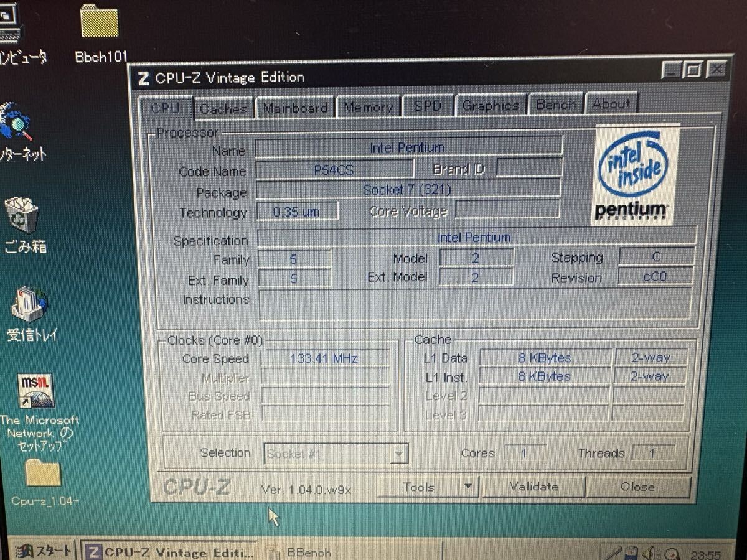Viewport: 747px width, 560px height.
Task: Click the Package value Socket 7 (321)
Action: (x=408, y=189)
